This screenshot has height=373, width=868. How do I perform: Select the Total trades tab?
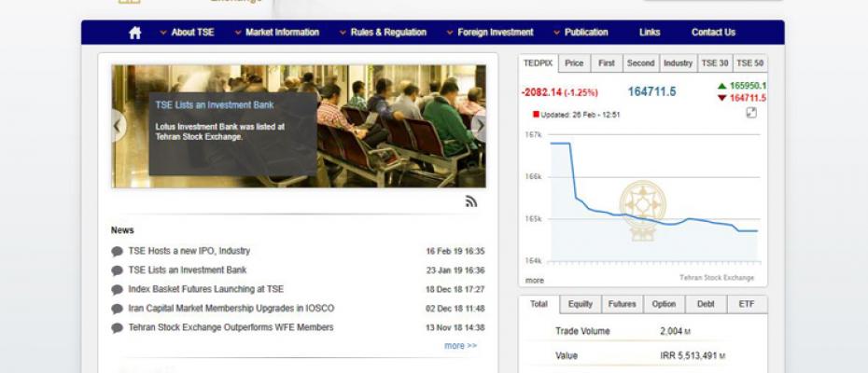[x=539, y=304]
